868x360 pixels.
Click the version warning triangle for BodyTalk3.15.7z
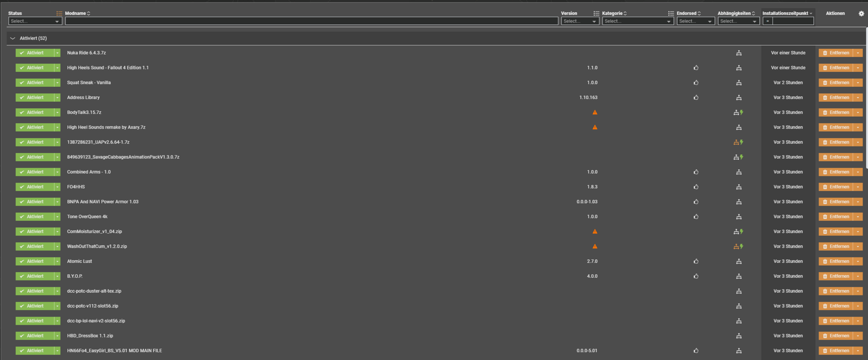[x=595, y=112]
